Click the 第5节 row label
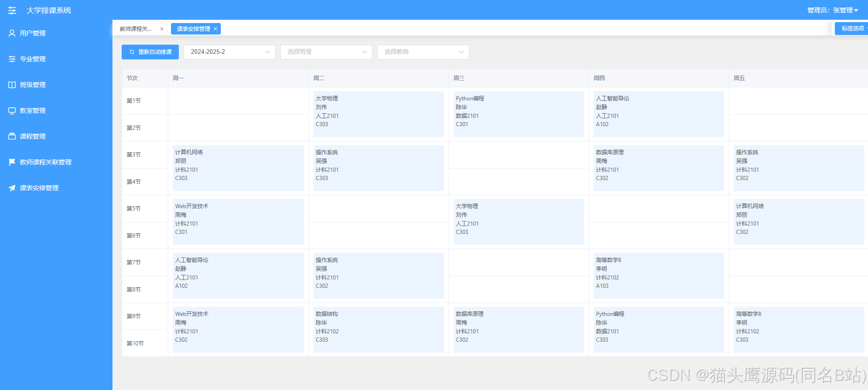868x390 pixels. coord(134,209)
